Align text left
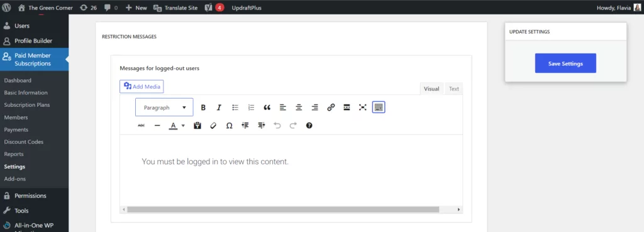Image resolution: width=644 pixels, height=232 pixels. click(x=283, y=107)
